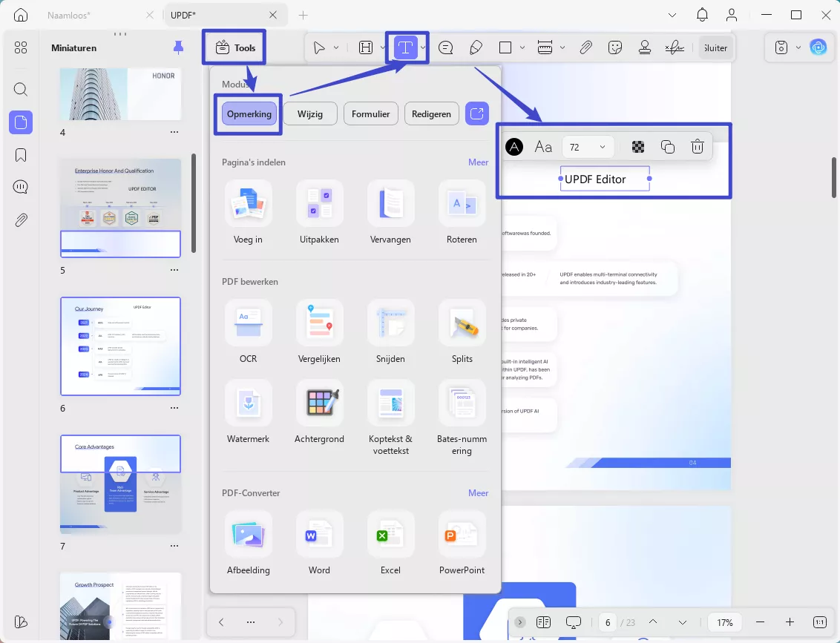Select Wijzig mode
Viewport: 840px width, 643px height.
[310, 114]
